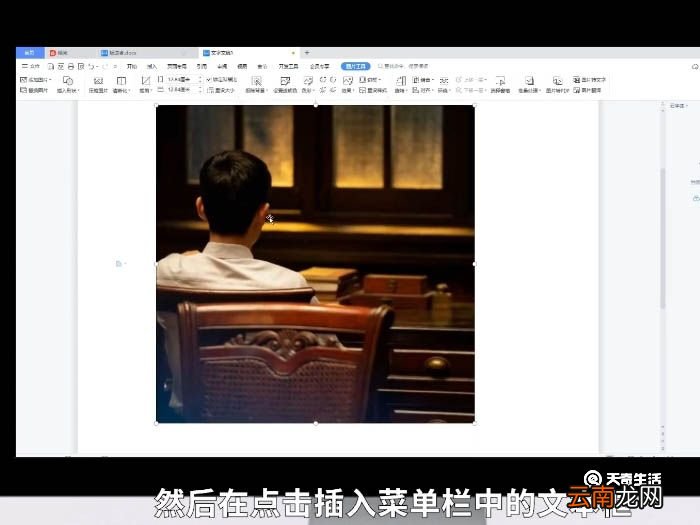Screen dimensions: 700x525
Task: Click Reset Size (重设大小) button
Action: click(221, 90)
